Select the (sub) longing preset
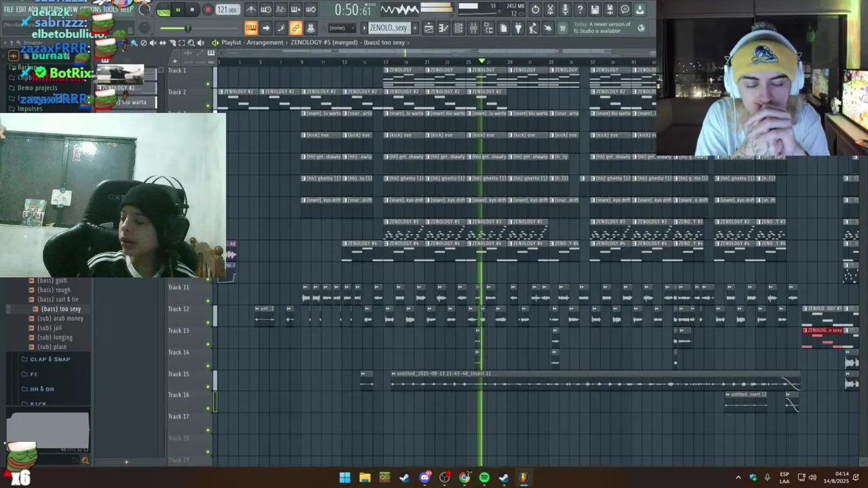The height and width of the screenshot is (488, 868). click(55, 338)
